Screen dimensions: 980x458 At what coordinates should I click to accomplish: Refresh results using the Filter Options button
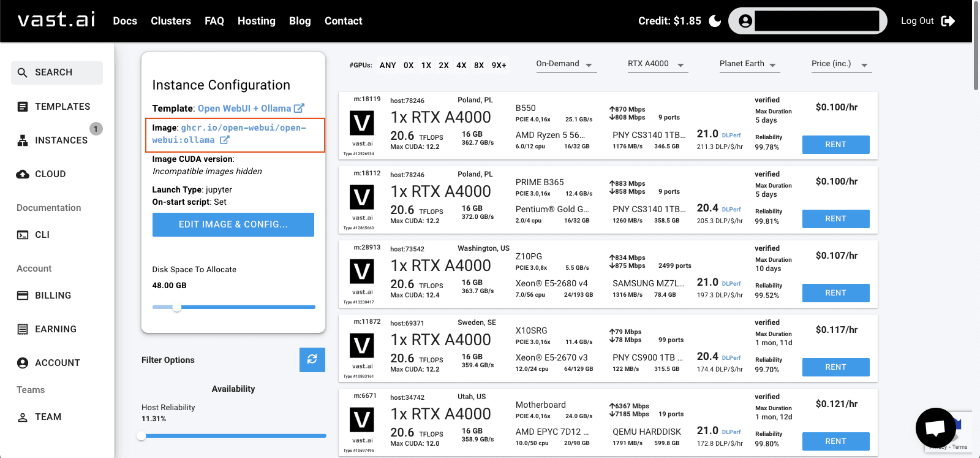tap(312, 359)
